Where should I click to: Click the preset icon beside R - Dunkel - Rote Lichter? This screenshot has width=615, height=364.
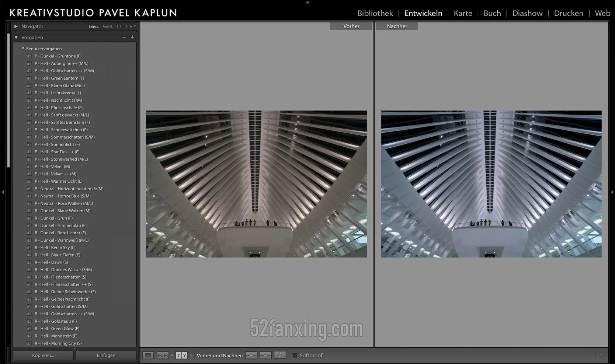pyautogui.click(x=29, y=233)
